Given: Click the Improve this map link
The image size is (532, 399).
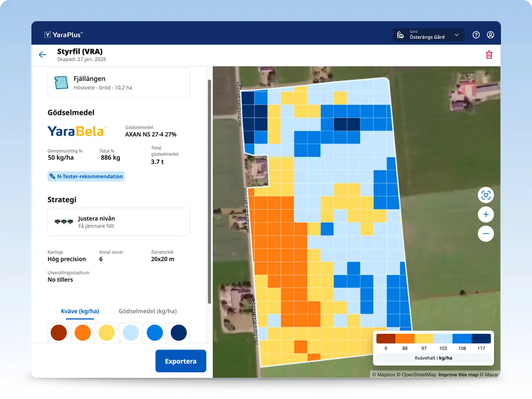Looking at the screenshot, I should (x=458, y=375).
